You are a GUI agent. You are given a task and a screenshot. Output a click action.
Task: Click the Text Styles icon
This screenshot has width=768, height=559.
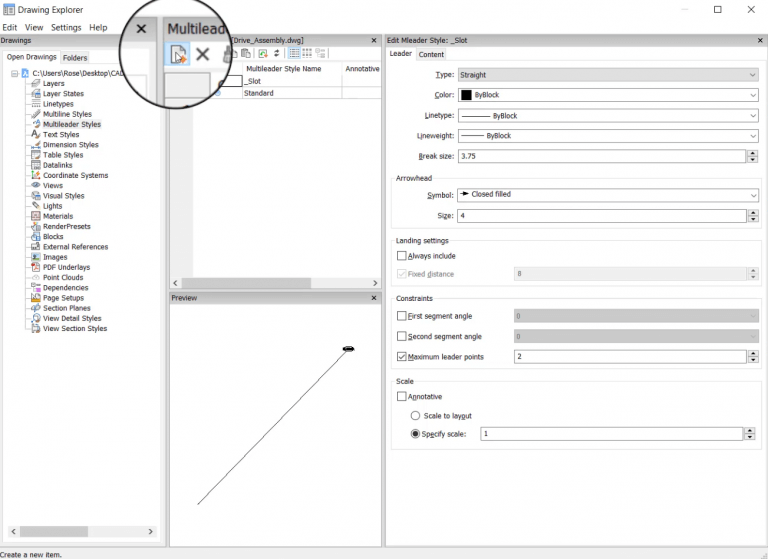click(x=36, y=134)
